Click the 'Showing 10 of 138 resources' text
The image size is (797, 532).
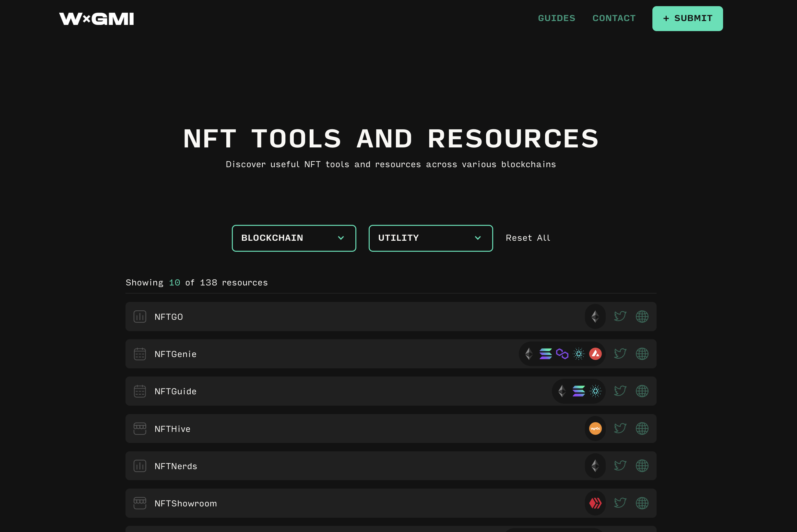[196, 283]
